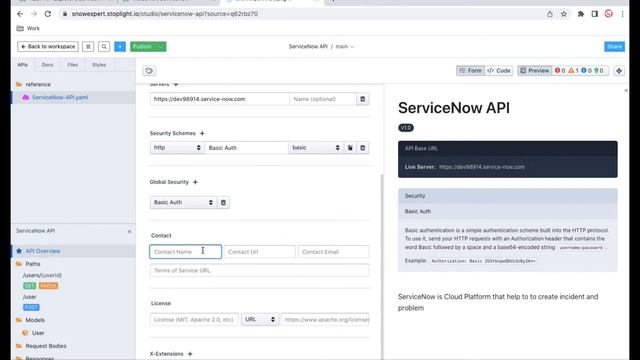
Task: Click the server Name optional field
Action: (x=323, y=99)
